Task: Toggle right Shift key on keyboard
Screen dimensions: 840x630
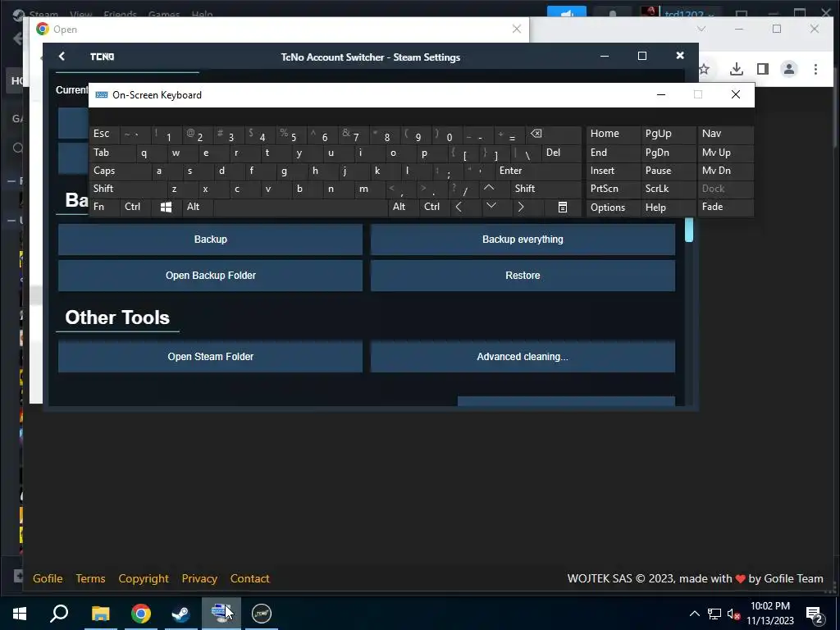Action: [546, 188]
